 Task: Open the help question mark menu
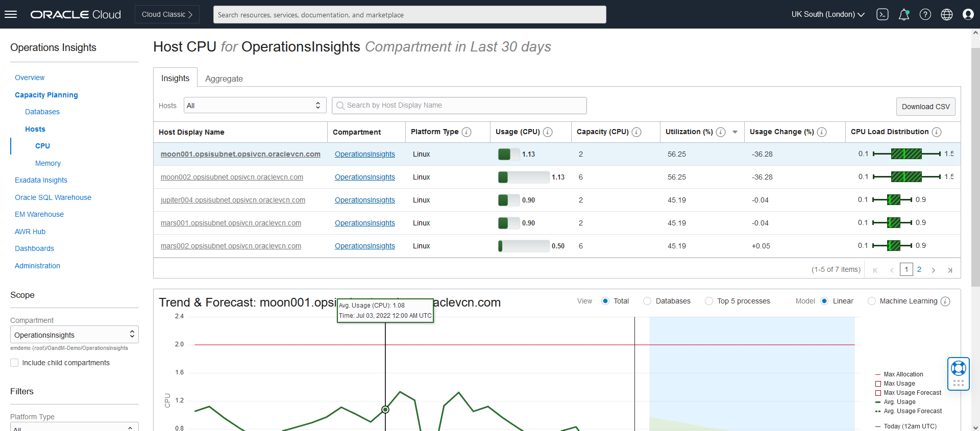(925, 14)
